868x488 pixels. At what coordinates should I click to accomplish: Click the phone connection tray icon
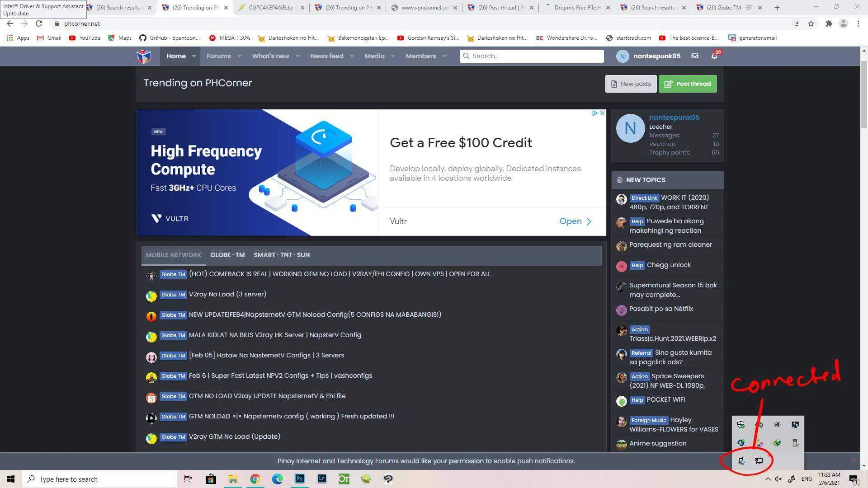741,461
